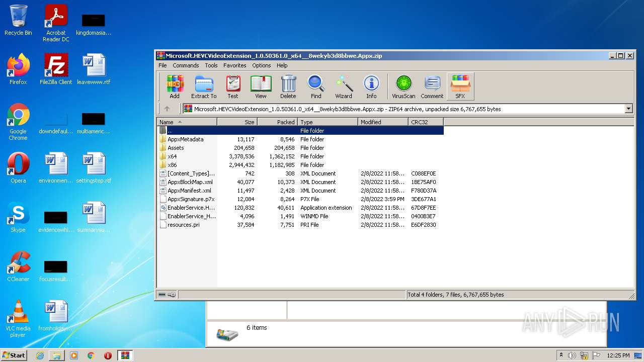
Task: Open Firefox desktop shortcut
Action: pos(18,69)
